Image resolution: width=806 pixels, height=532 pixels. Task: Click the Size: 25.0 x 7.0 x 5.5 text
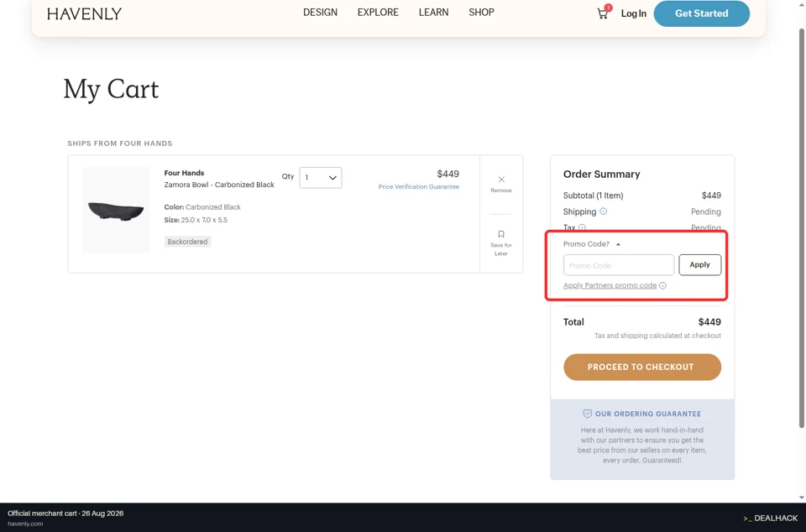coord(196,220)
